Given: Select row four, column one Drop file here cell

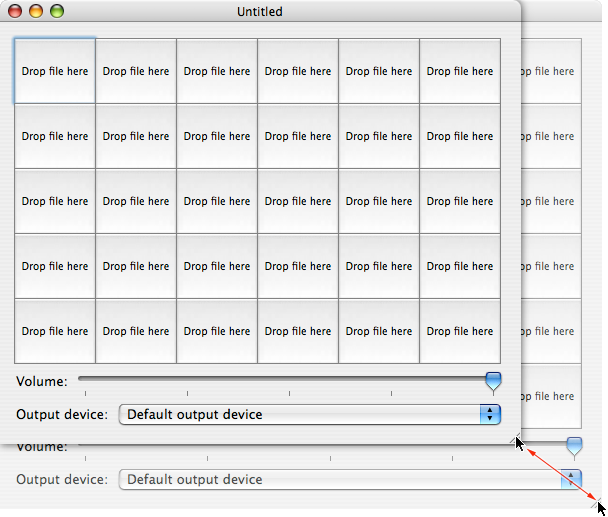Looking at the screenshot, I should pos(55,266).
